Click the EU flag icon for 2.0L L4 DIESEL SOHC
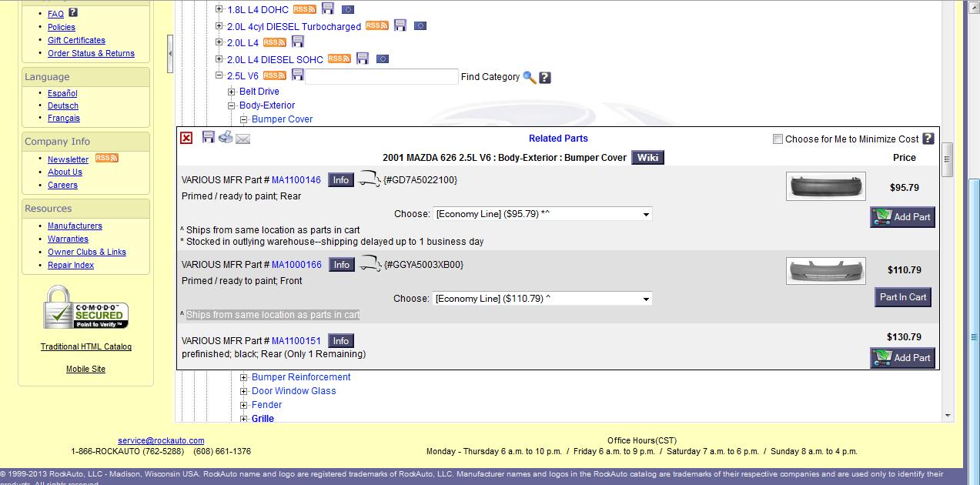The height and width of the screenshot is (485, 980). tap(383, 59)
